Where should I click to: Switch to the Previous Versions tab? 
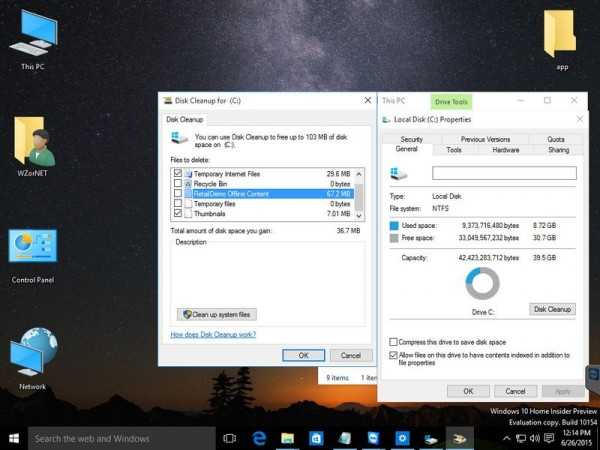(x=485, y=139)
